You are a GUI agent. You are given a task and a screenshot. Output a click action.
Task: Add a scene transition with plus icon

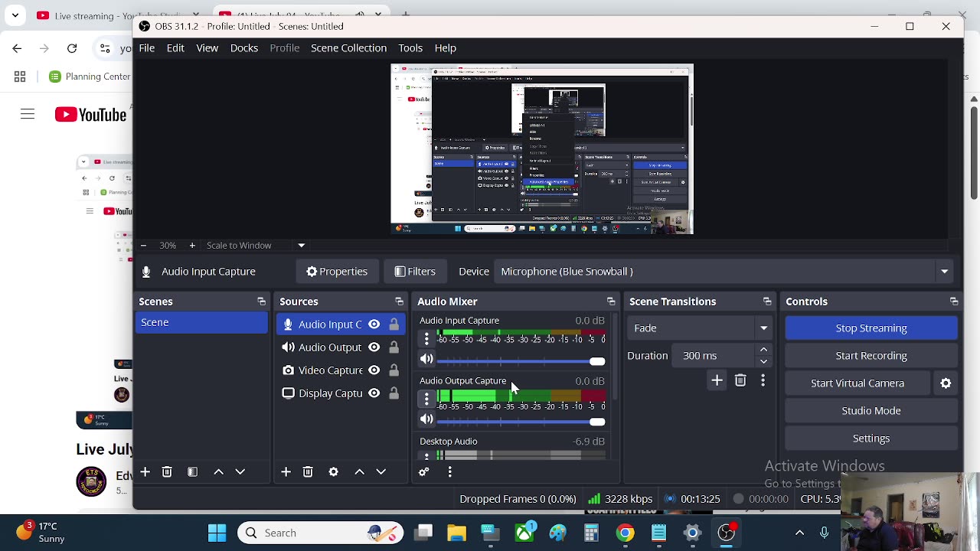click(717, 380)
